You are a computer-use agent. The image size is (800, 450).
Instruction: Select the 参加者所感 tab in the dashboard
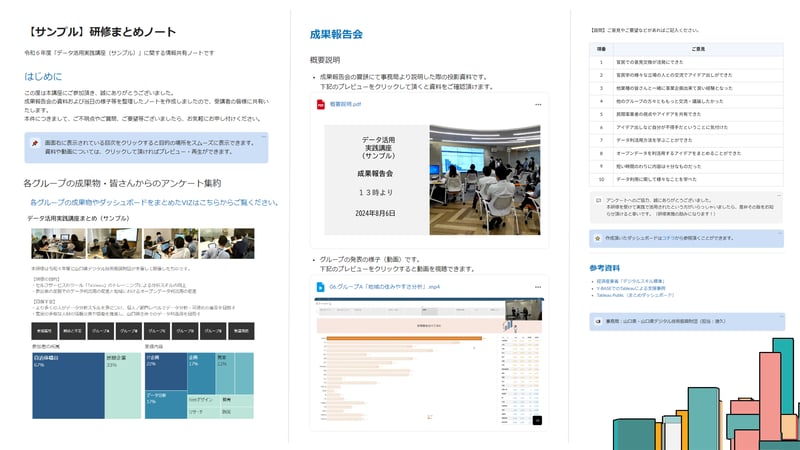pos(44,329)
